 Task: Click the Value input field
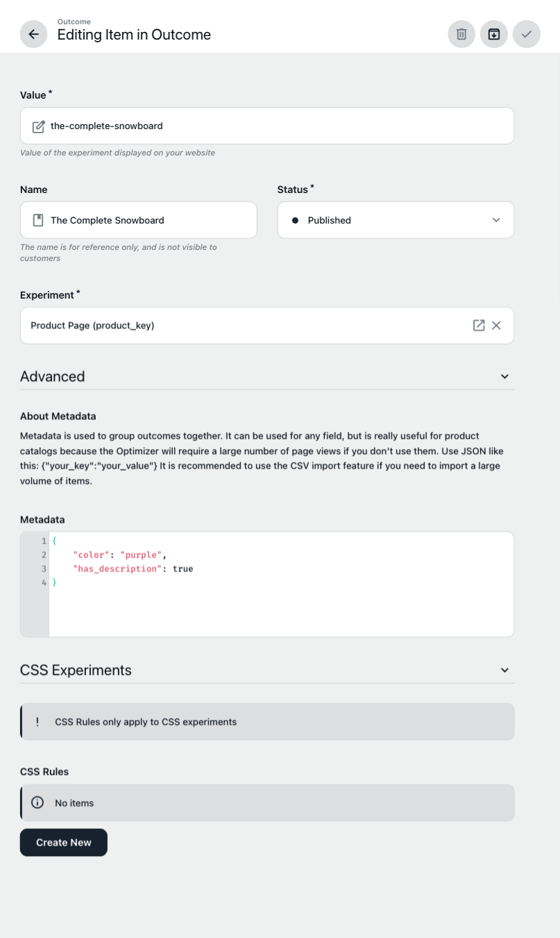(267, 126)
